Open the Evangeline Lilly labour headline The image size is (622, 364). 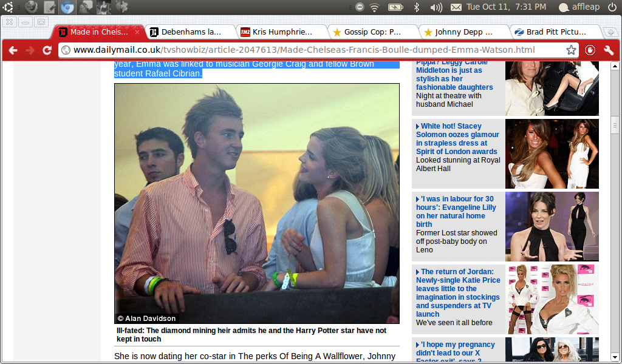[x=456, y=212]
